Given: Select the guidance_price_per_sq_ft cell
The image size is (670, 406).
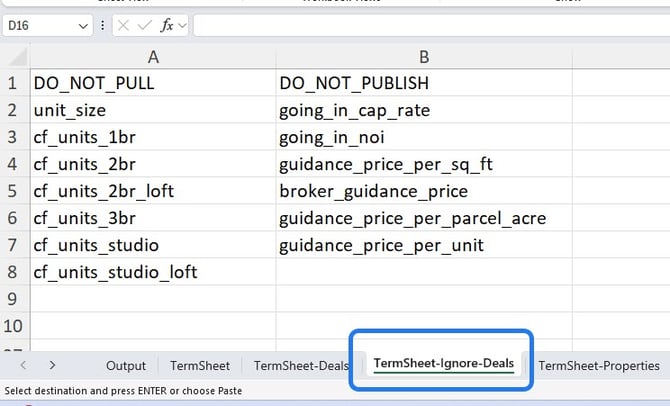Looking at the screenshot, I should [x=424, y=164].
